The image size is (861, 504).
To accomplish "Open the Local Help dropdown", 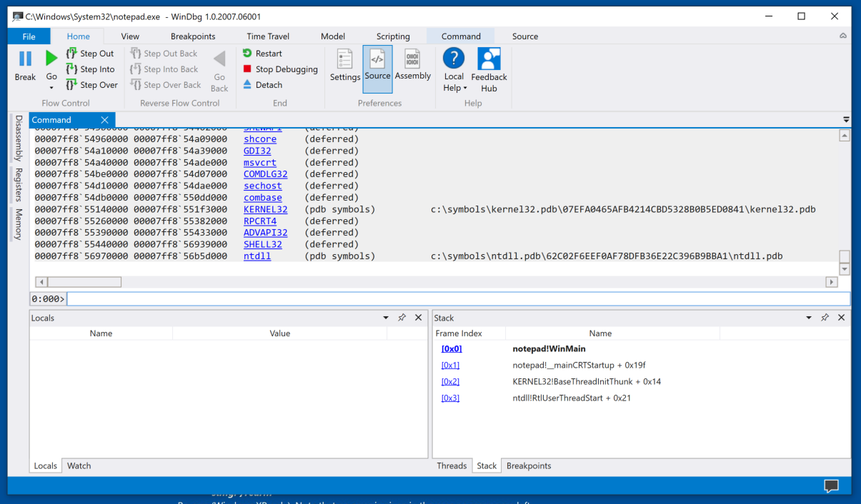I will 454,88.
